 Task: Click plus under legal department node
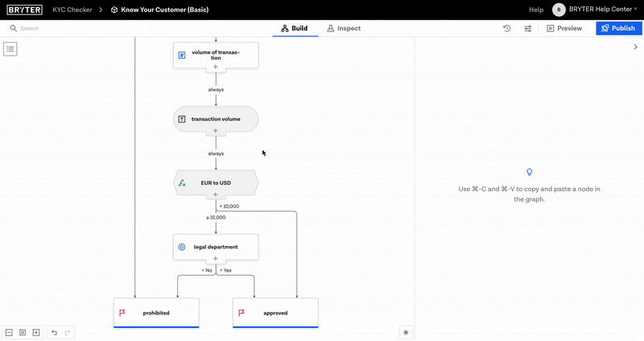[216, 259]
